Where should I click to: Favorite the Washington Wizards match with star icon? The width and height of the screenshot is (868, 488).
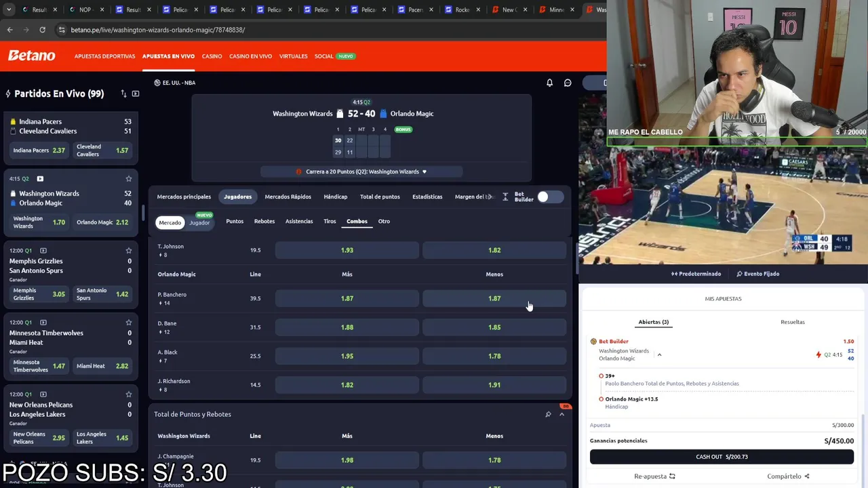[128, 179]
